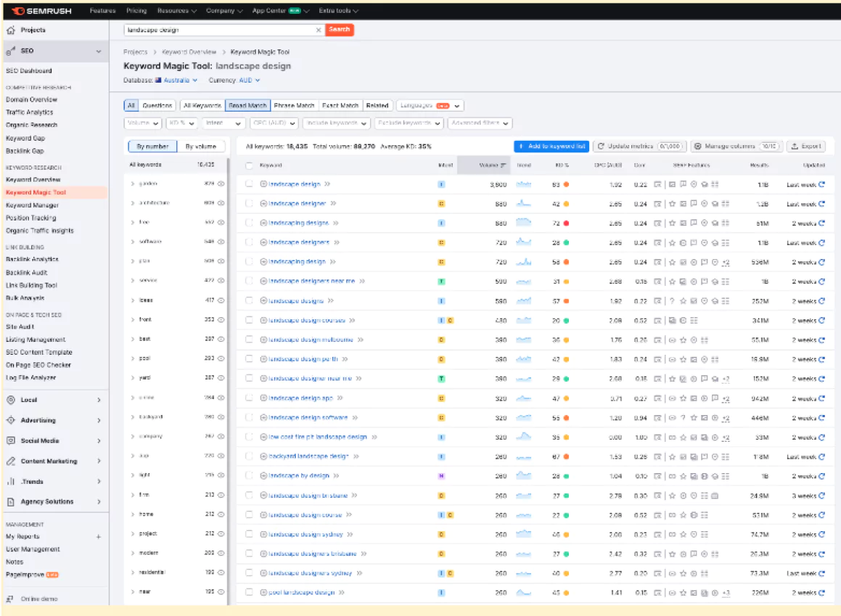The width and height of the screenshot is (841, 616).
Task: Expand the 'garden' keyword group
Action: 133,184
